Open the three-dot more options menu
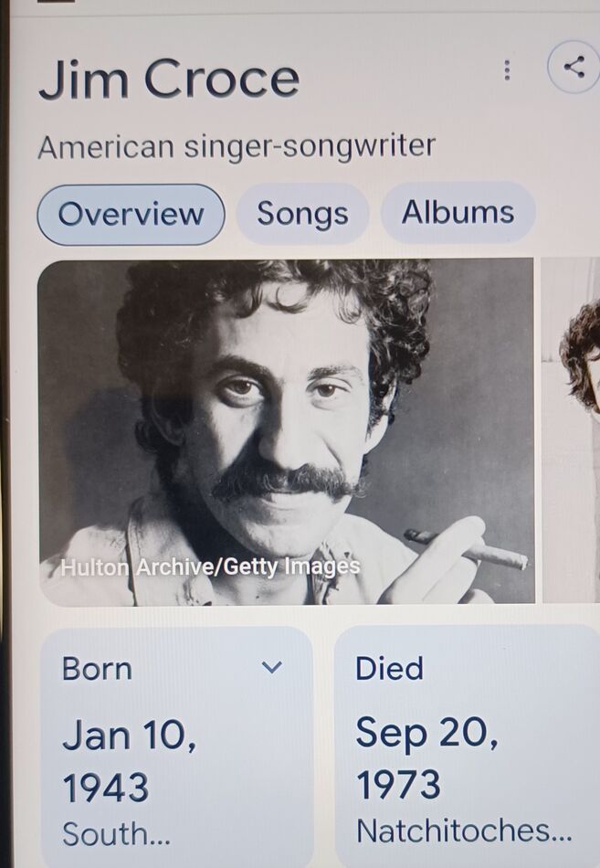Viewport: 600px width, 868px height. tap(507, 70)
